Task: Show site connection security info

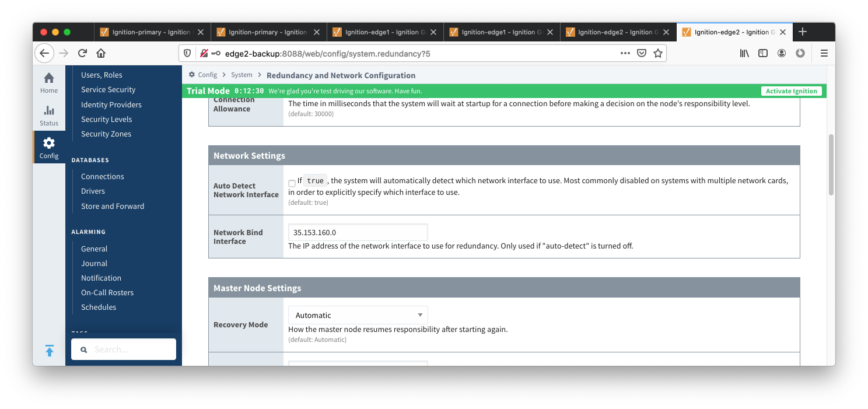Action: (x=204, y=53)
